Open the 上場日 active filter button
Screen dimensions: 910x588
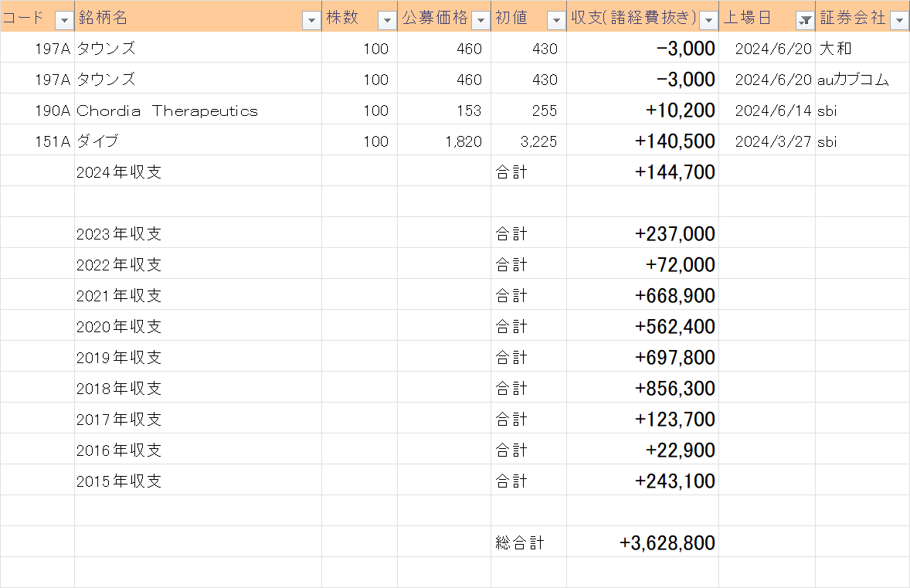point(805,20)
